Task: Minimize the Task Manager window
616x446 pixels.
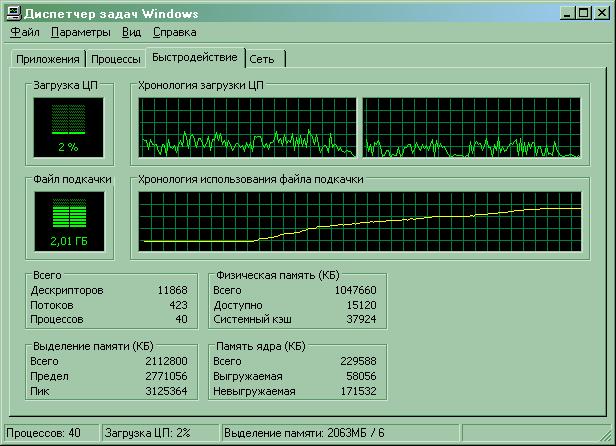Action: click(x=566, y=13)
